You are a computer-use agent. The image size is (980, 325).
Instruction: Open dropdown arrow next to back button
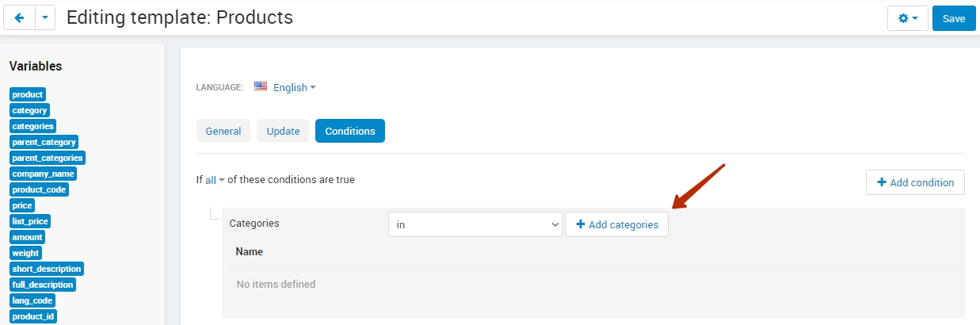point(45,17)
